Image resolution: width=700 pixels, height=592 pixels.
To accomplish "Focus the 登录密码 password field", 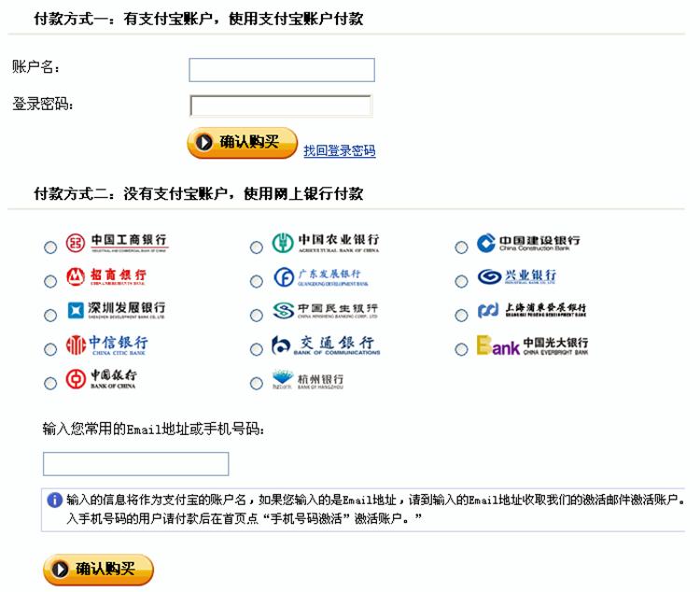I will click(280, 106).
